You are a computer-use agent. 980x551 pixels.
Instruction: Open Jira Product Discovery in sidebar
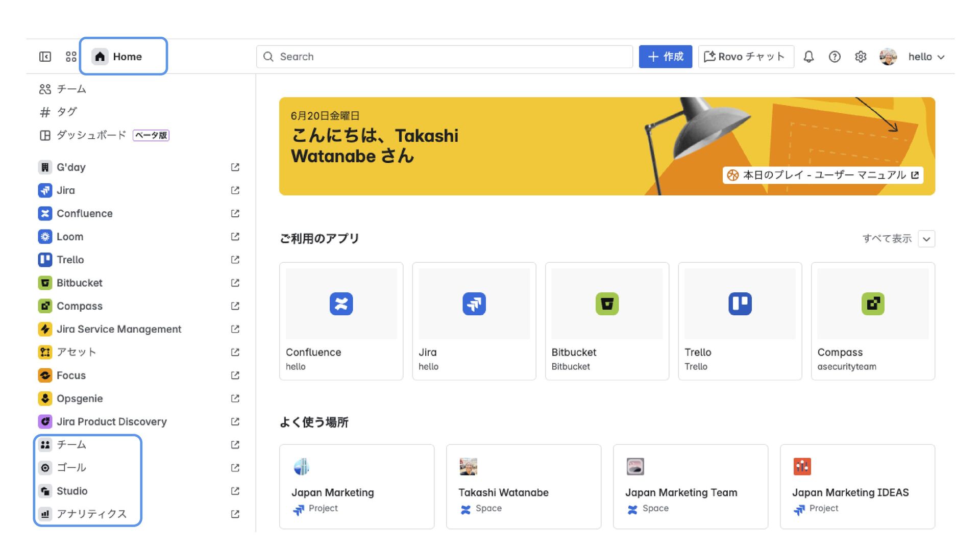[x=139, y=421]
